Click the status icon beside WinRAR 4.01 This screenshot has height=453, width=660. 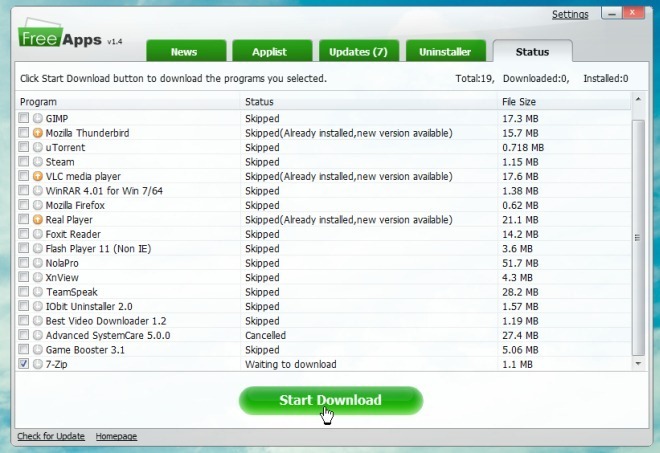pyautogui.click(x=38, y=191)
